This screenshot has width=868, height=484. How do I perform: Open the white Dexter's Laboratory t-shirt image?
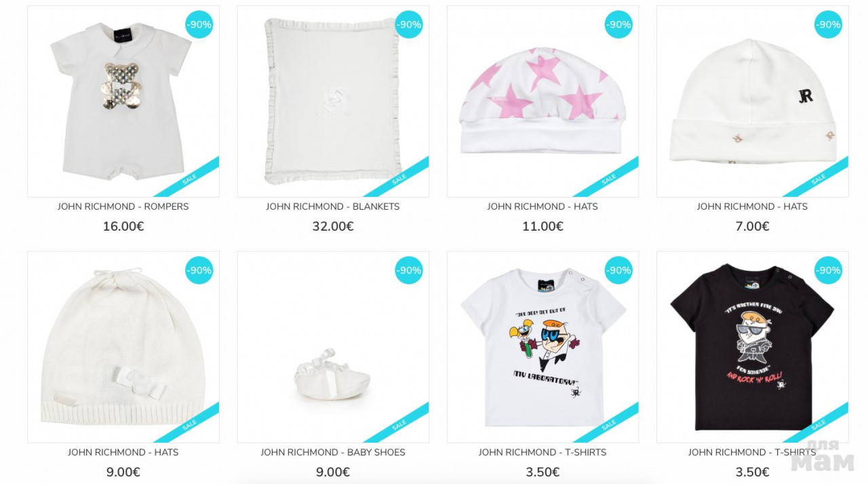point(542,348)
